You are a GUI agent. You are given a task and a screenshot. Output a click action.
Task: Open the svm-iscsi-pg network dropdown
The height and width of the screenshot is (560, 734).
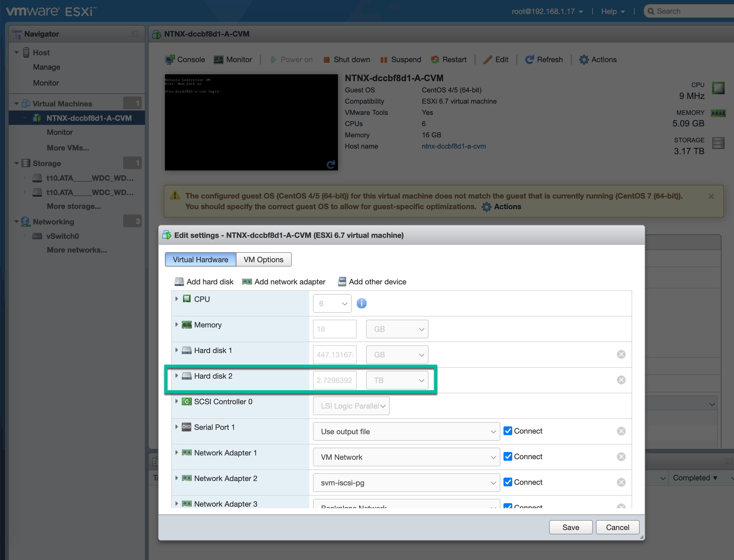click(x=406, y=483)
